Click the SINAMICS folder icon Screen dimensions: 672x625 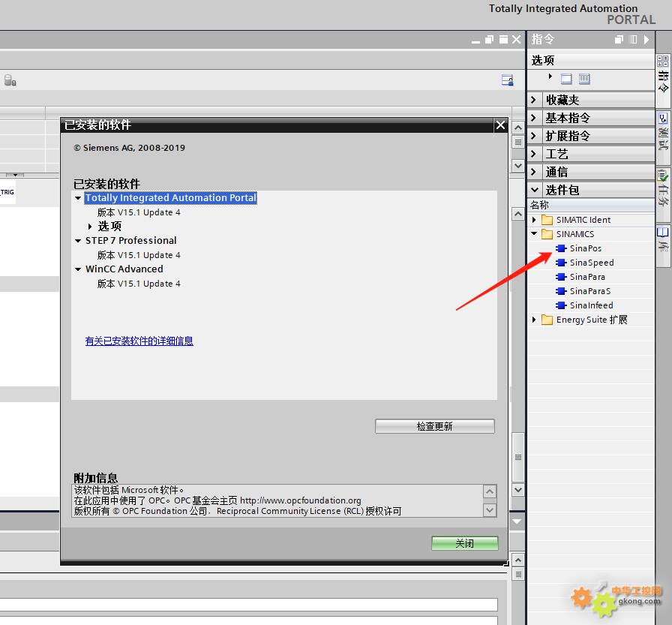click(x=547, y=234)
